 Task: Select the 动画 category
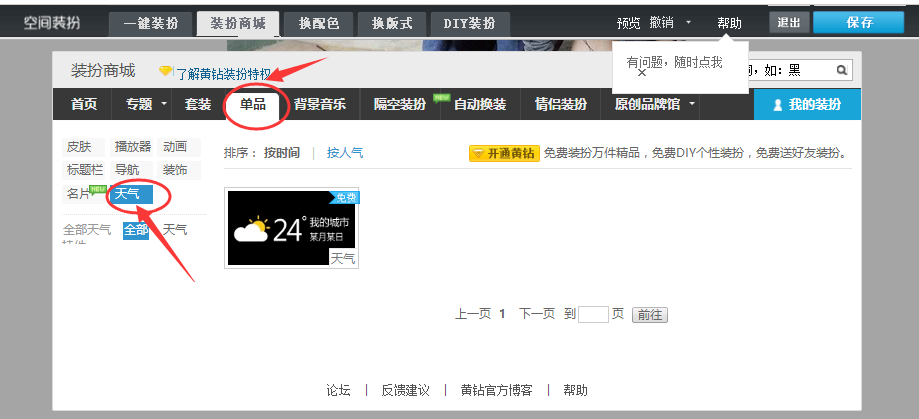point(179,147)
